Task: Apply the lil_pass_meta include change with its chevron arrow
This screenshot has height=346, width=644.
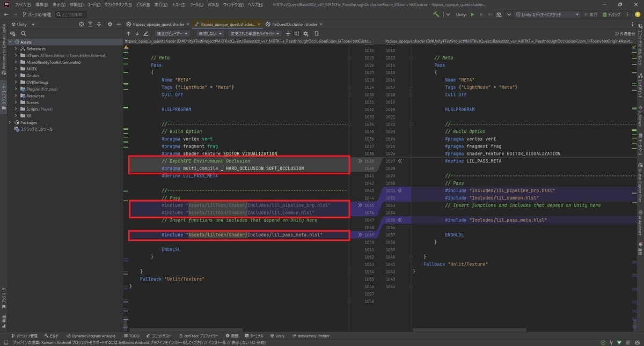Action: tap(360, 234)
